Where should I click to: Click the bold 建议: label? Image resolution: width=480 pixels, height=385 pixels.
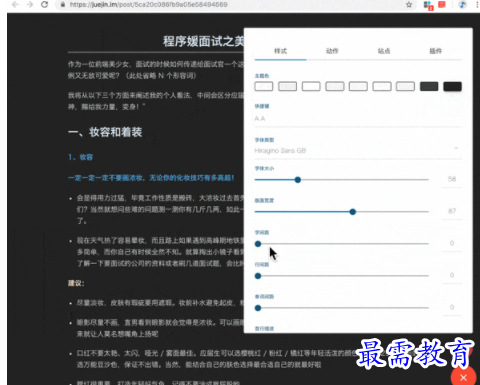point(76,283)
